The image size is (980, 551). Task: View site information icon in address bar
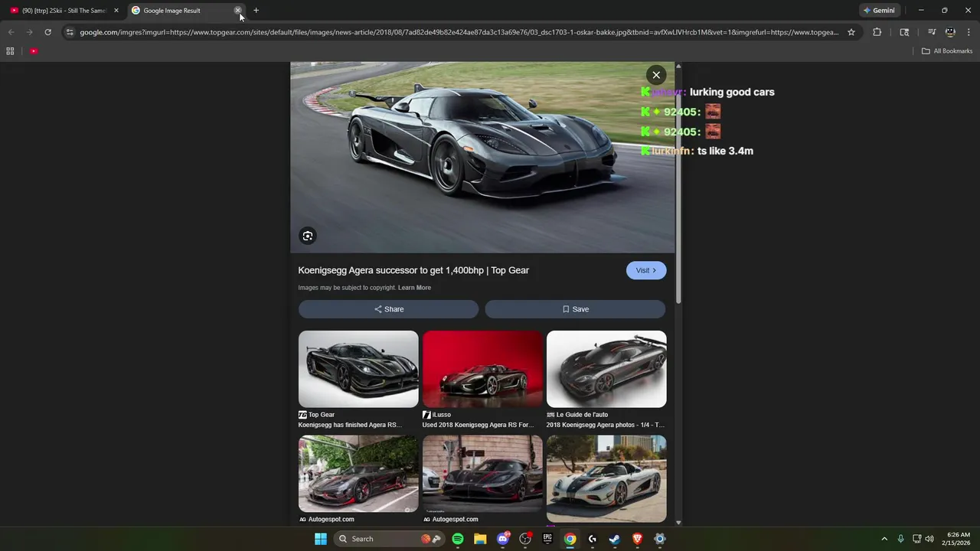click(70, 32)
